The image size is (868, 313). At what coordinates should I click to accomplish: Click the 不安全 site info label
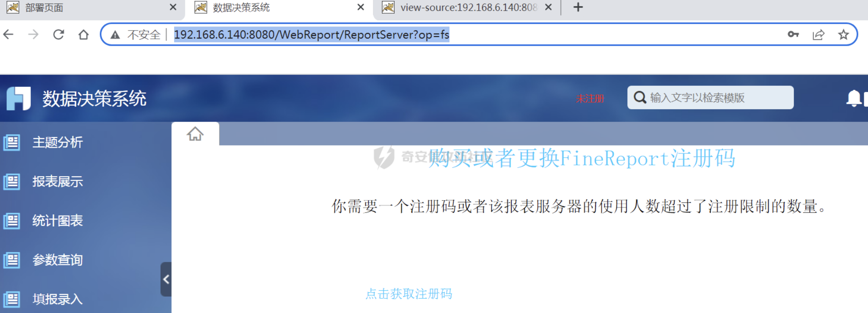144,34
